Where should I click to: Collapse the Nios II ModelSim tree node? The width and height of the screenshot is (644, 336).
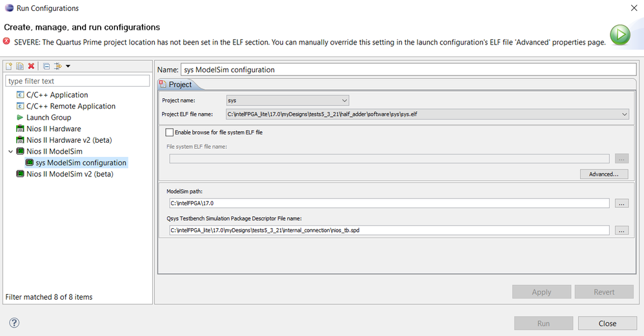click(x=9, y=151)
